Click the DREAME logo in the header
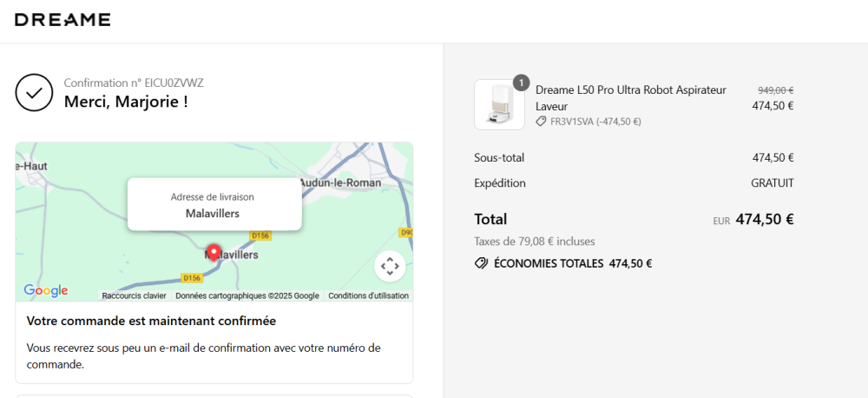This screenshot has height=398, width=868. tap(62, 20)
